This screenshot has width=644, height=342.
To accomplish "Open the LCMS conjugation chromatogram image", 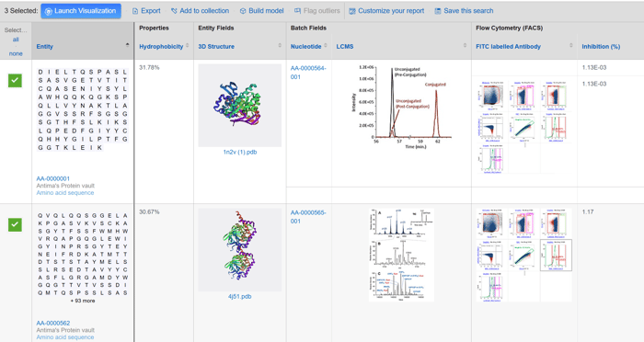I will tap(402, 107).
